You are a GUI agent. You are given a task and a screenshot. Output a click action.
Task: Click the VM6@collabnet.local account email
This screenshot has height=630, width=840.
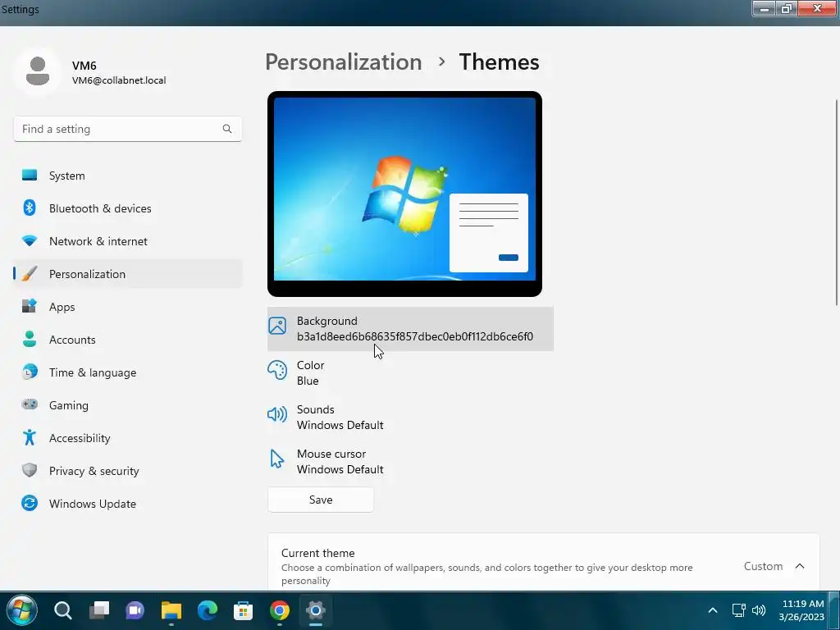coord(119,80)
